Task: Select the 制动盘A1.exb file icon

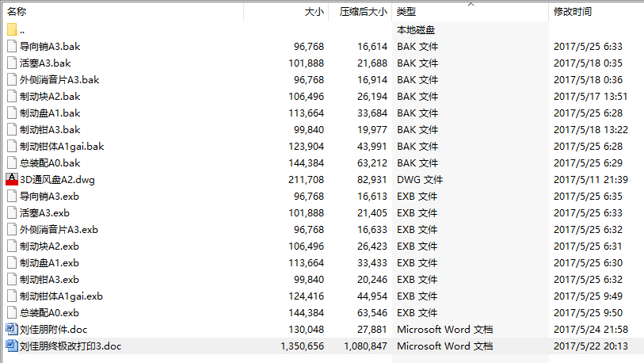Action: pos(12,262)
